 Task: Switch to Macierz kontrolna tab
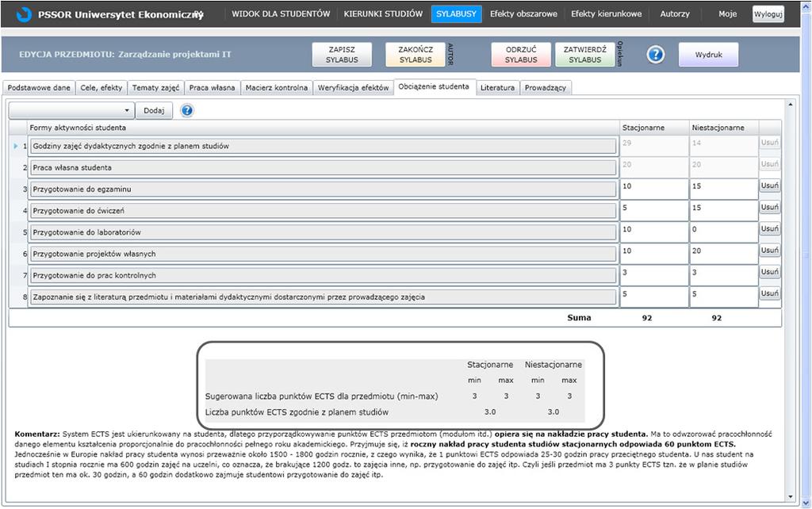point(277,87)
